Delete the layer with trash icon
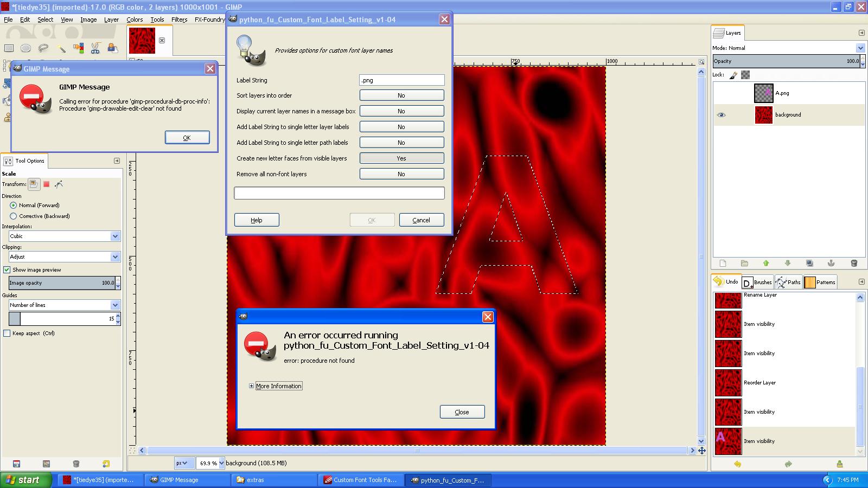The image size is (868, 488). (x=853, y=264)
